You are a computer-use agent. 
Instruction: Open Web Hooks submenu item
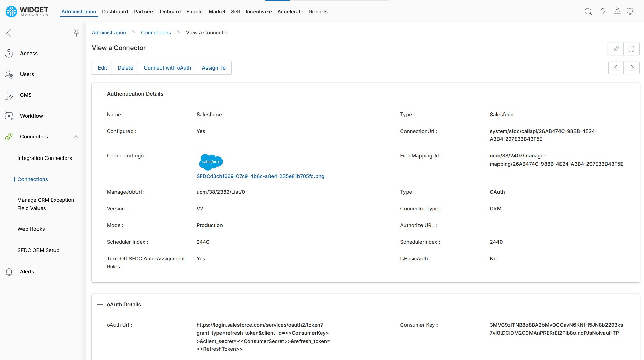coord(31,229)
